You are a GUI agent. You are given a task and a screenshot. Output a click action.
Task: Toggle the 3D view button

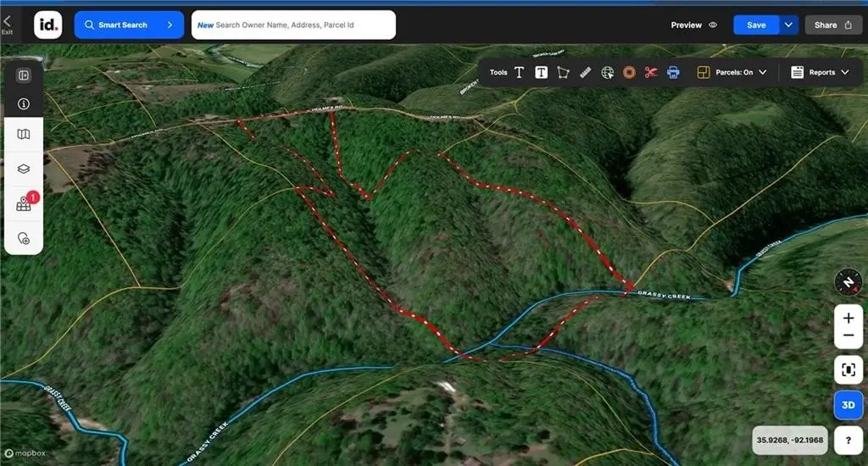[x=849, y=405]
